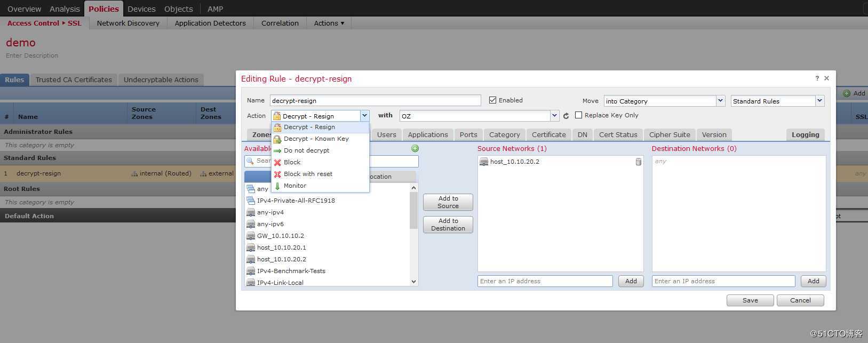
Task: Click Add to Source button
Action: point(448,202)
